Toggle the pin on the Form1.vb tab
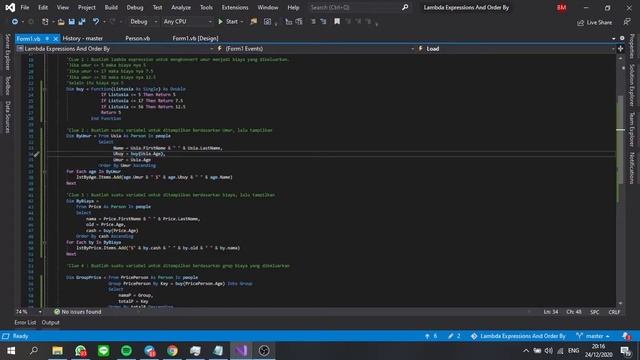Viewport: 640px width, 360px height. click(47, 38)
